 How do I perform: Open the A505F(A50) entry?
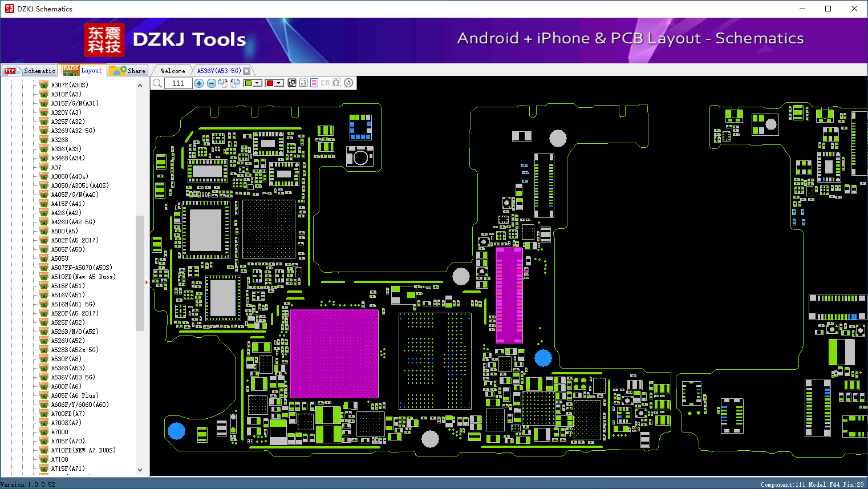(68, 249)
